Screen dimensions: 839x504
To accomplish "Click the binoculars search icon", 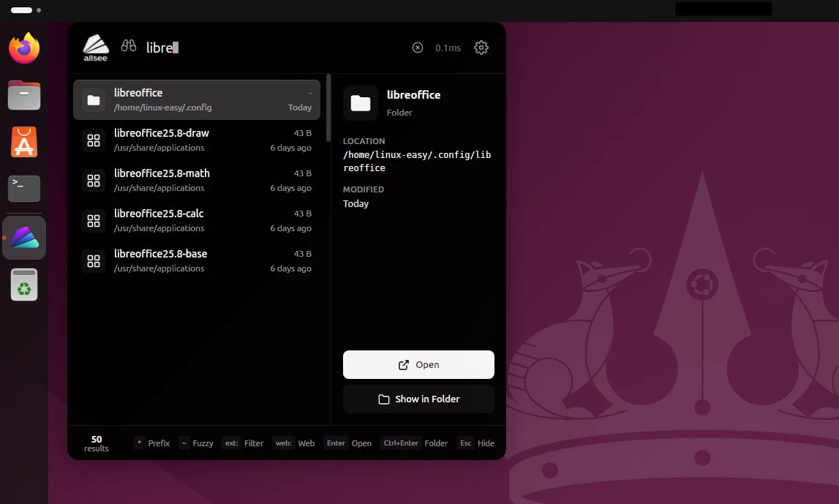I will 129,46.
